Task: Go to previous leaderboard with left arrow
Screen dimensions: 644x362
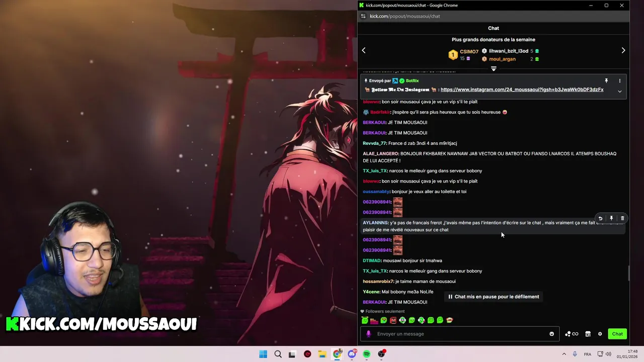Action: point(364,50)
